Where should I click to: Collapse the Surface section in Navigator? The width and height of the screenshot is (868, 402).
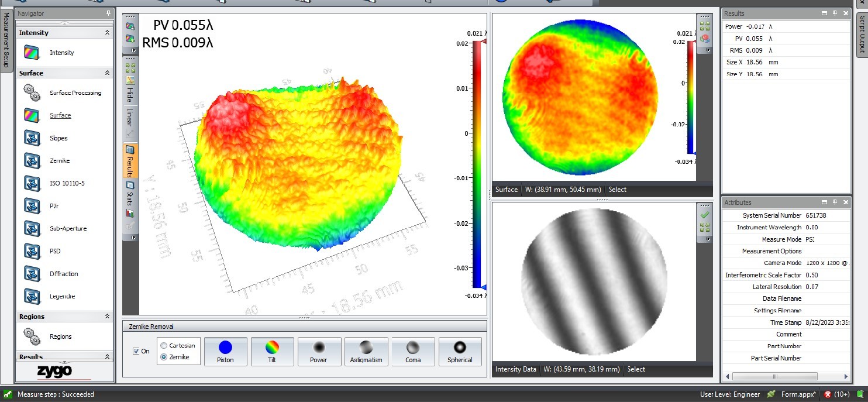pyautogui.click(x=107, y=73)
